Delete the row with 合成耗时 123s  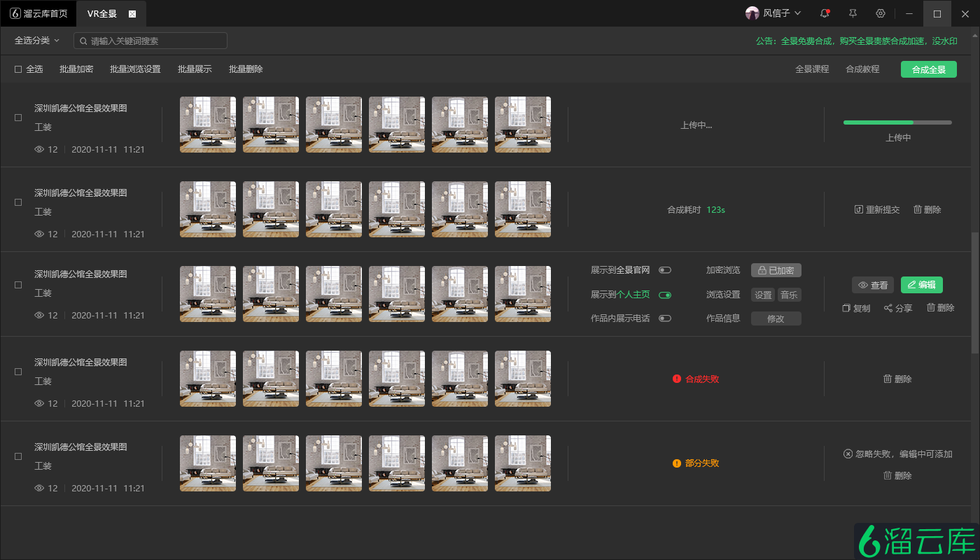click(x=927, y=209)
